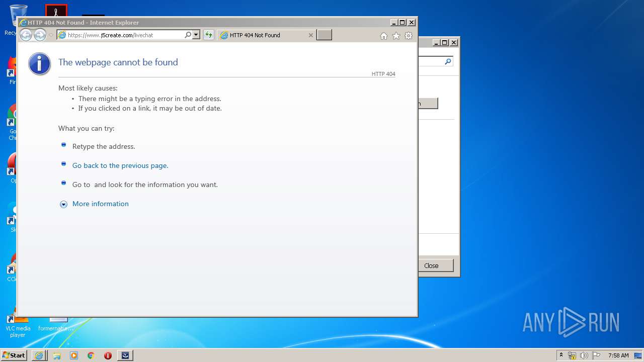Open Windows Explorer folder taskbar icon
Screen dimensions: 644x362
tap(57, 355)
